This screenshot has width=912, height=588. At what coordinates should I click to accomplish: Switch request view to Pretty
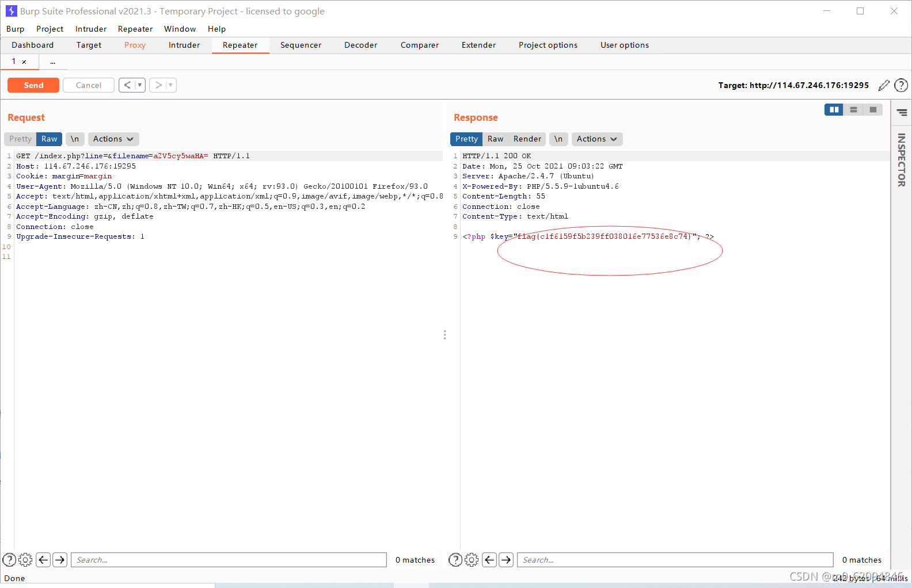20,139
